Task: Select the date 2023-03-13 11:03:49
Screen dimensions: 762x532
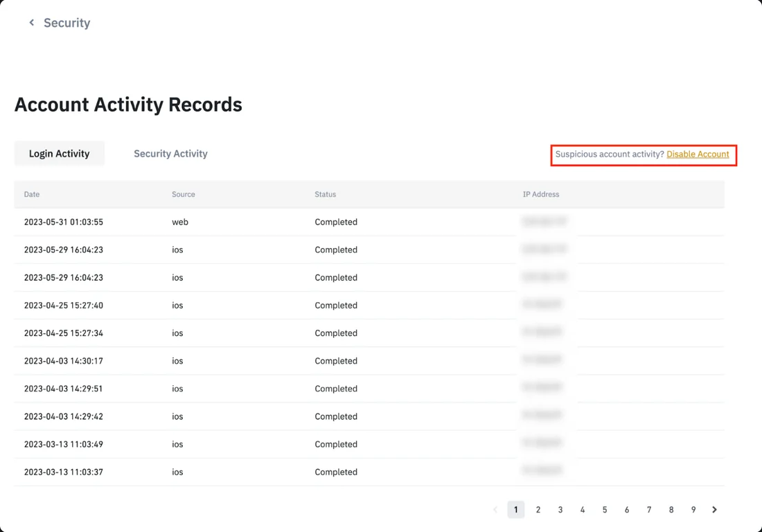Action: pos(64,444)
